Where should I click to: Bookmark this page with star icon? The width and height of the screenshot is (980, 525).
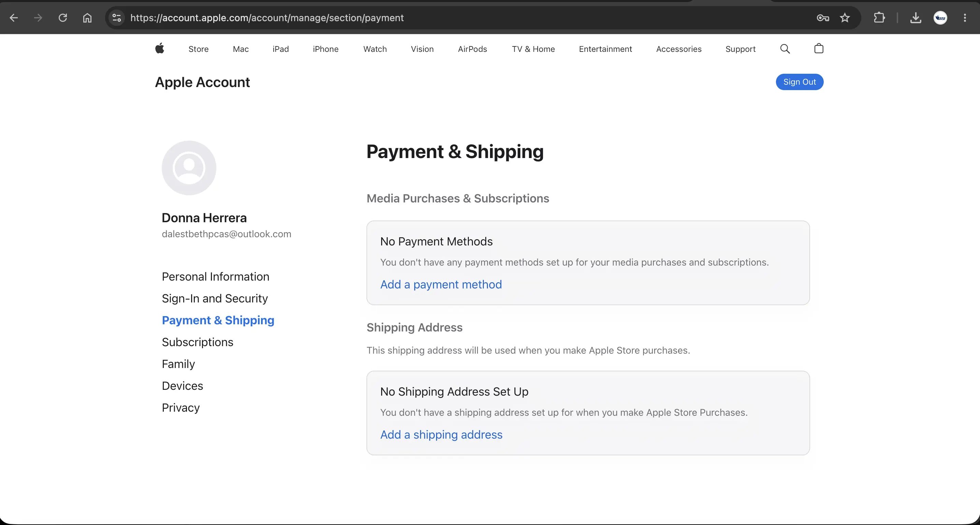[x=845, y=18]
